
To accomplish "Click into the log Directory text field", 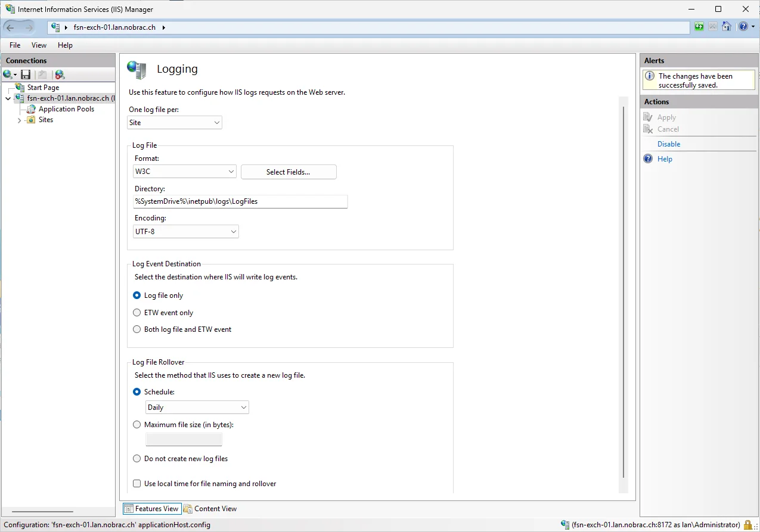I will [x=240, y=201].
